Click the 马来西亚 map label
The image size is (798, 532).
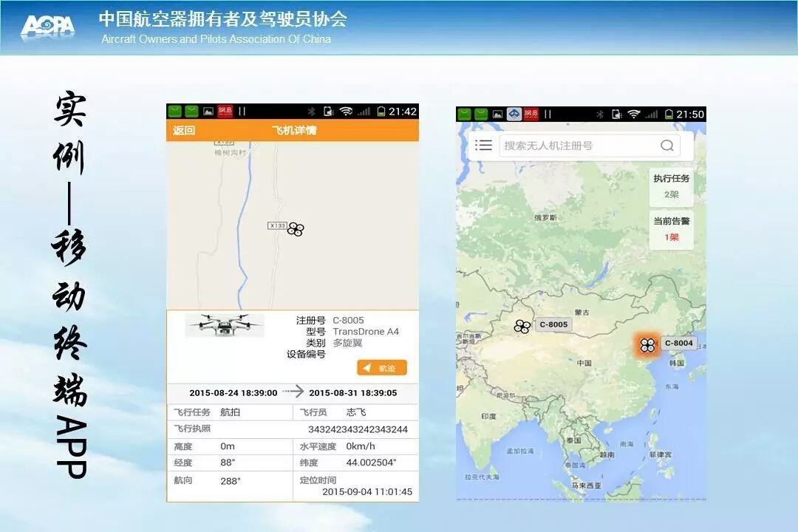click(x=586, y=485)
